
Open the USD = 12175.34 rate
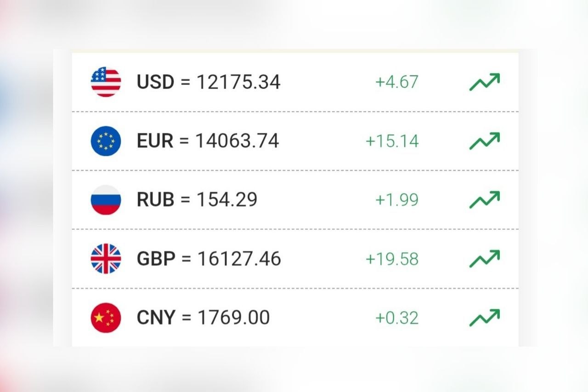tap(209, 82)
